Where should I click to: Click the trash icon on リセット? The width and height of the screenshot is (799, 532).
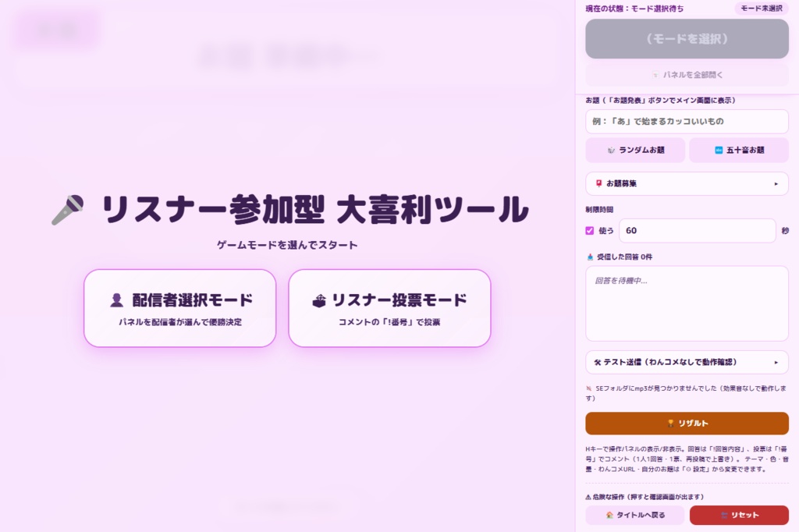click(x=723, y=515)
